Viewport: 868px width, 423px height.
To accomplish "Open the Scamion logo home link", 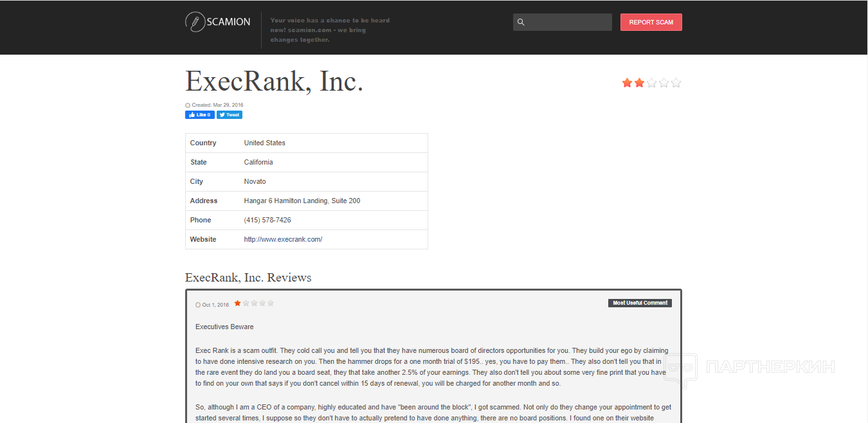I will point(217,22).
